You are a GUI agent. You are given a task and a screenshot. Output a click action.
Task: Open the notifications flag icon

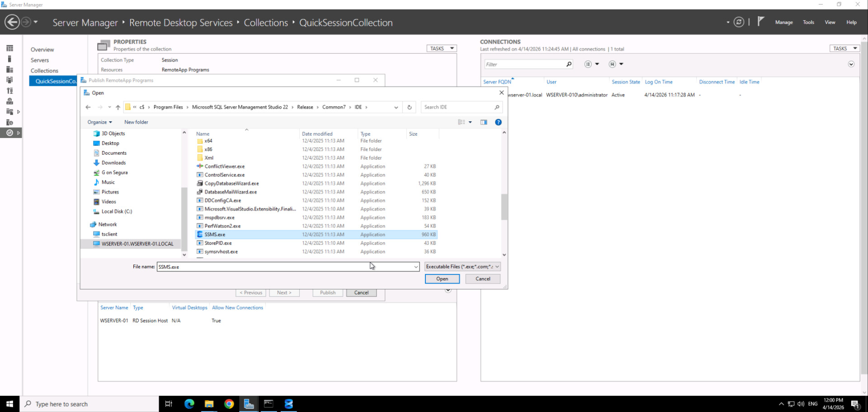(x=761, y=21)
